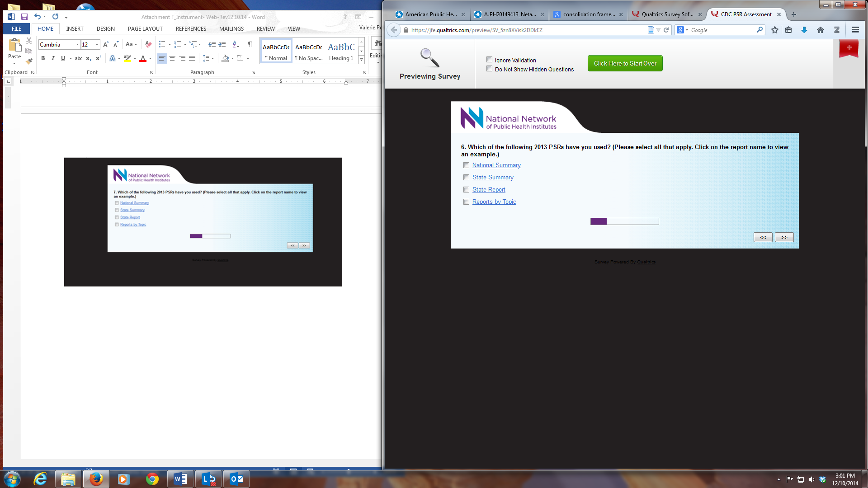Click the Format Painter brush icon
This screenshot has width=868, height=488.
tap(29, 61)
